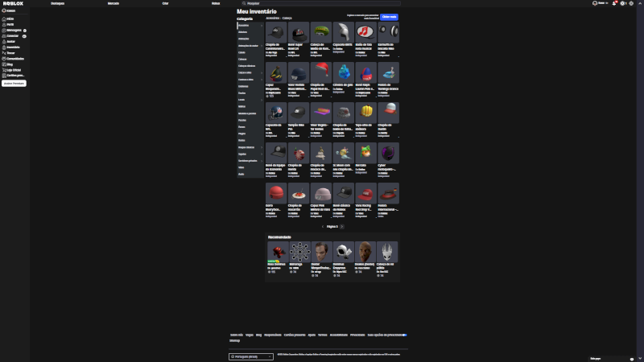Open the notifications bell icon
The width and height of the screenshot is (644, 362).
[614, 3]
